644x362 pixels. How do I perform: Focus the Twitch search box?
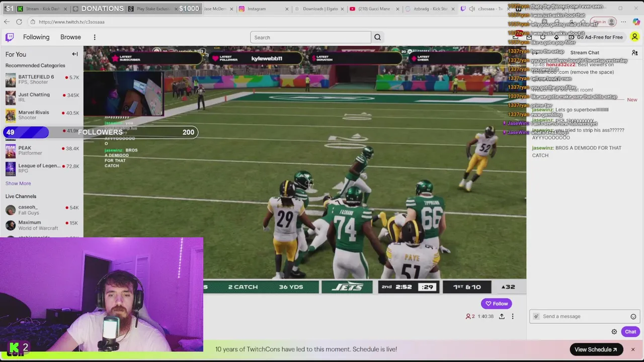coord(310,37)
